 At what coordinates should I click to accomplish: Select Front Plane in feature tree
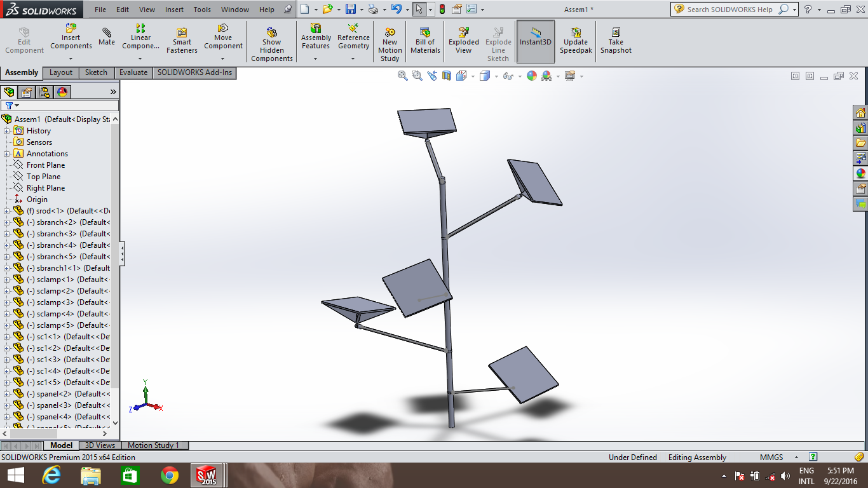[x=45, y=165]
